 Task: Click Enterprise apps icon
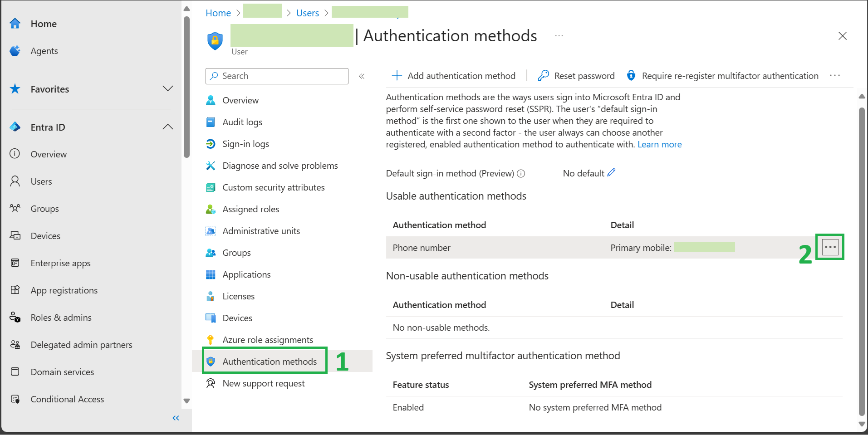15,263
